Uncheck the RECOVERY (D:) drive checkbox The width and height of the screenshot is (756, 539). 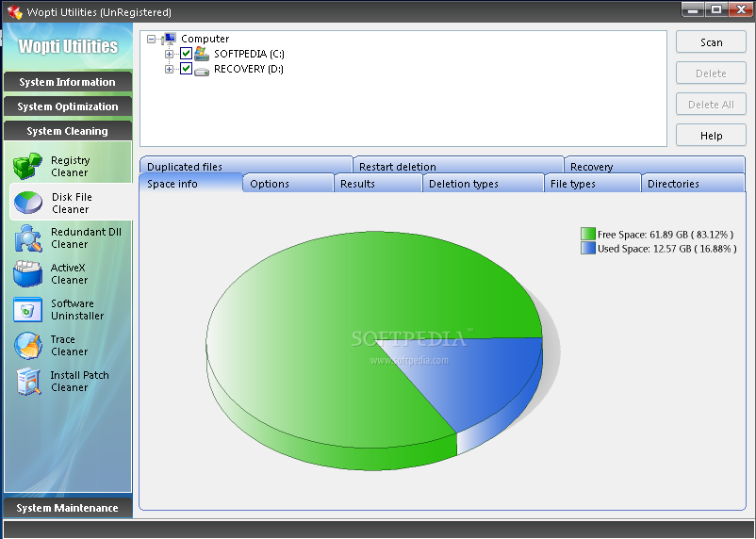coord(186,69)
